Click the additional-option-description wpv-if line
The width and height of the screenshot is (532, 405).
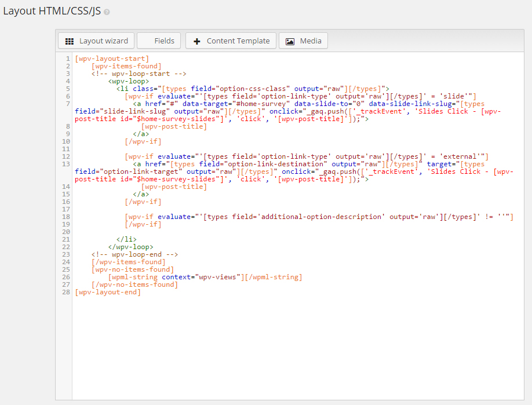pos(319,217)
